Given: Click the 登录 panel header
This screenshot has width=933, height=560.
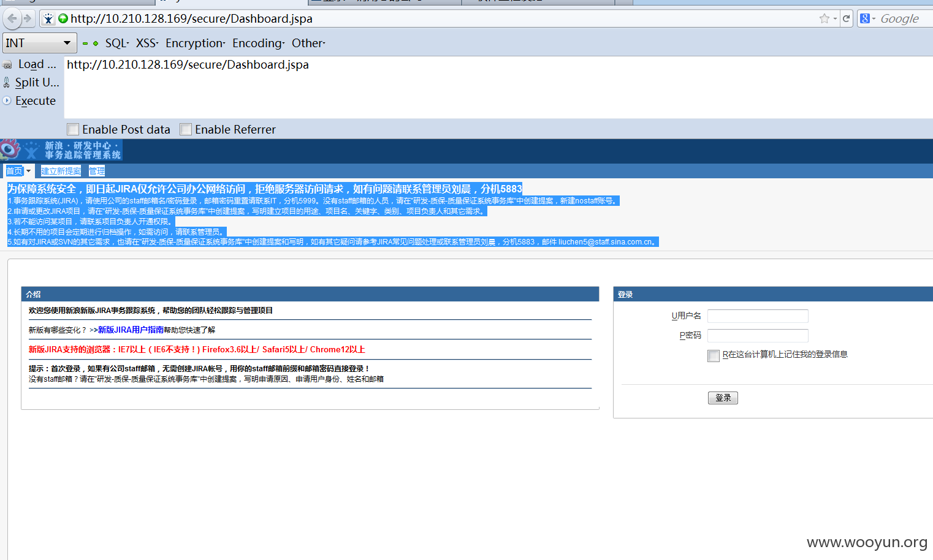Looking at the screenshot, I should [773, 294].
